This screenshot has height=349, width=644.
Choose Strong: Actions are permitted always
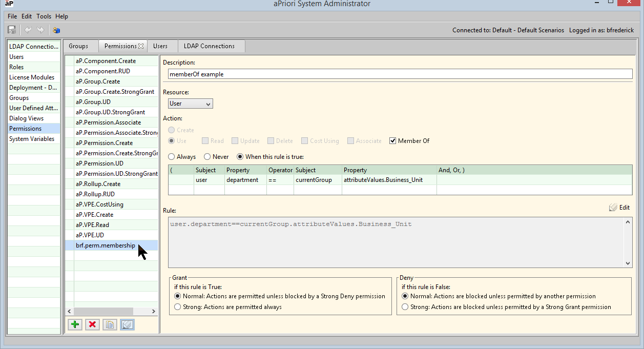(x=178, y=307)
